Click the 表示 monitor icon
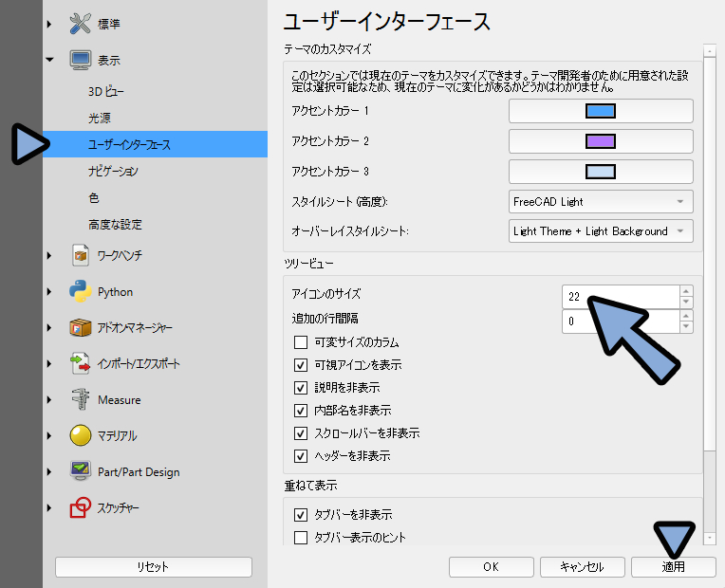 coord(81,60)
